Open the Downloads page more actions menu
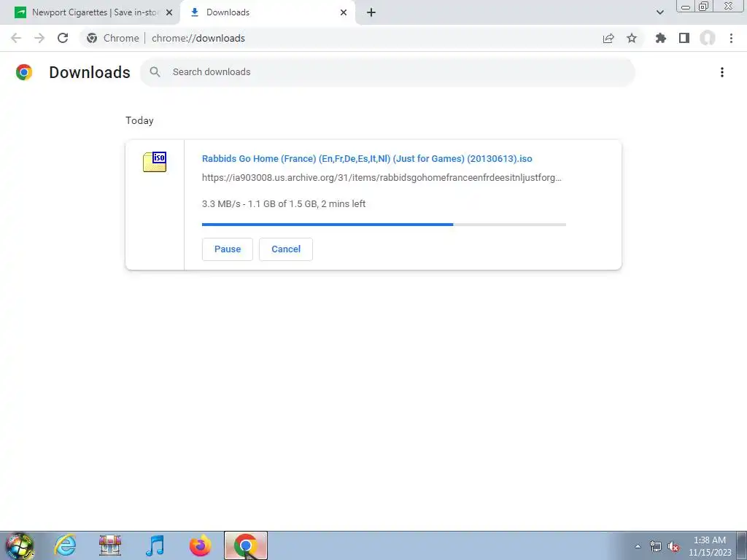Image resolution: width=747 pixels, height=560 pixels. point(722,72)
